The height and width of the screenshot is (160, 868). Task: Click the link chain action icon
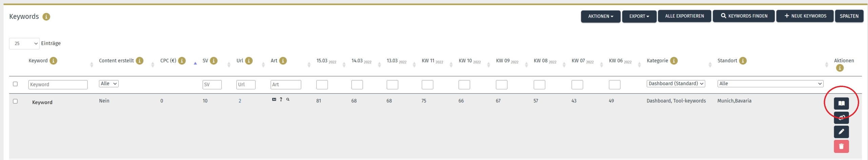pyautogui.click(x=841, y=118)
